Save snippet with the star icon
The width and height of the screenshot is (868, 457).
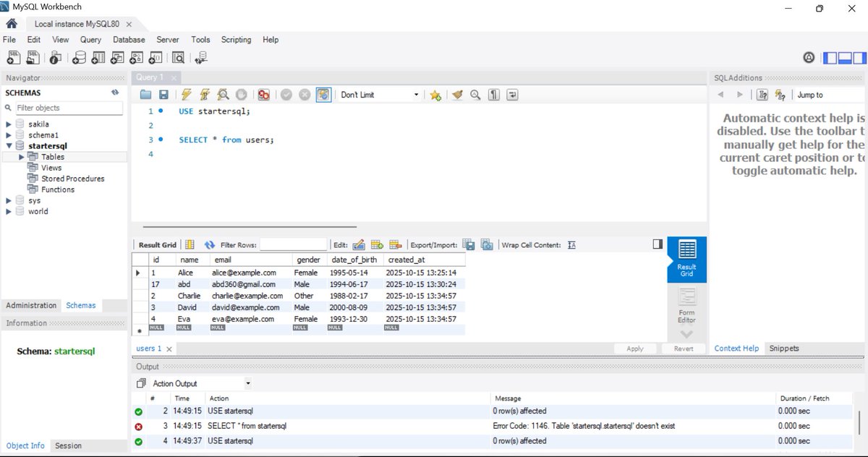[435, 95]
